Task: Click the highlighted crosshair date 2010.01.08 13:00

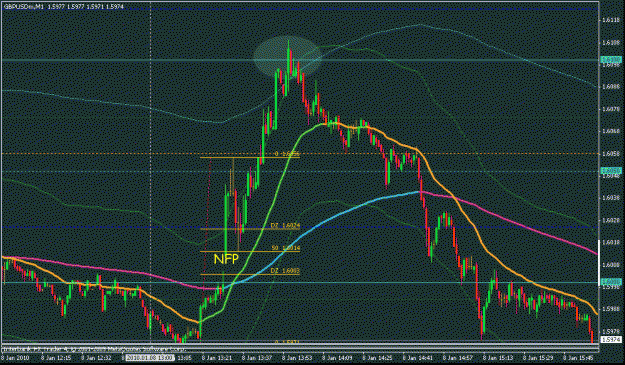Action: [x=150, y=358]
